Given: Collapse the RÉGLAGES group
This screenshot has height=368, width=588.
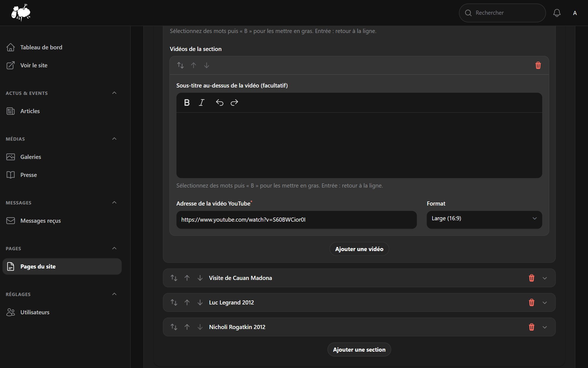Looking at the screenshot, I should (x=114, y=294).
